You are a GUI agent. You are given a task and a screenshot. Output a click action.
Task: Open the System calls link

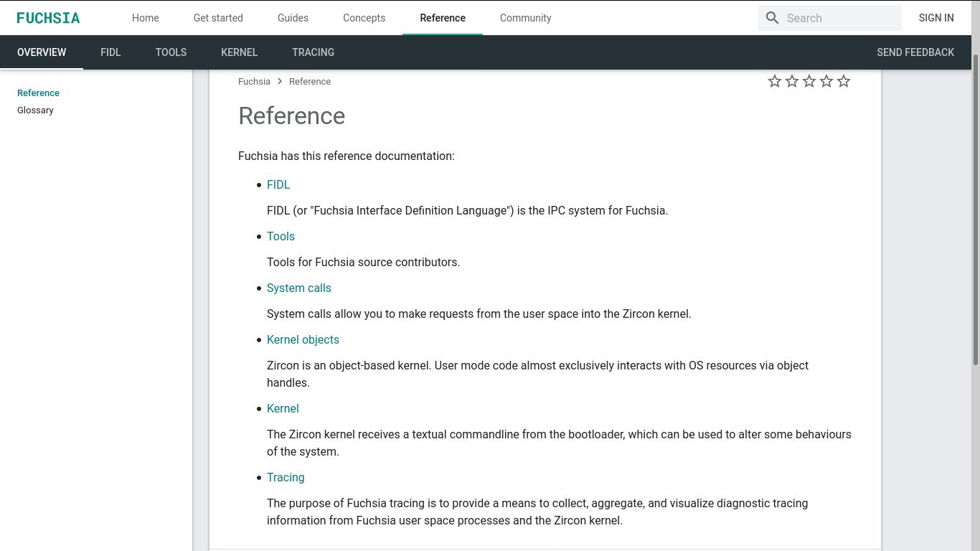pyautogui.click(x=298, y=288)
